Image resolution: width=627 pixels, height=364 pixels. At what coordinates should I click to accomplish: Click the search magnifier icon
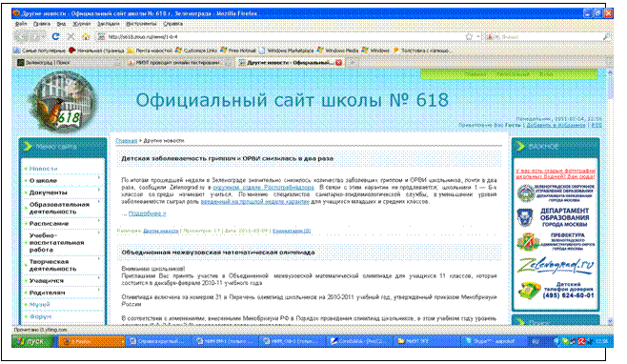(606, 37)
